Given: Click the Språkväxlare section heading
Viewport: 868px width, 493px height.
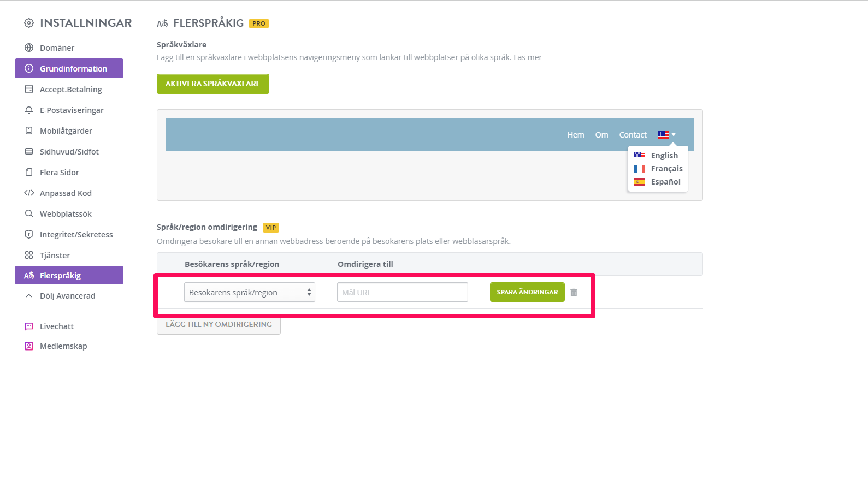Looking at the screenshot, I should (182, 45).
